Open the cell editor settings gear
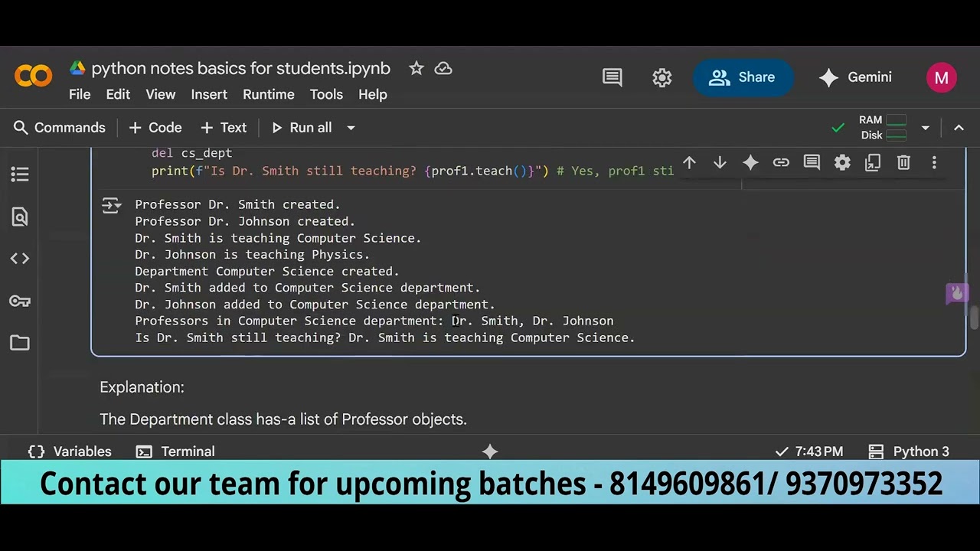980x551 pixels. 842,162
